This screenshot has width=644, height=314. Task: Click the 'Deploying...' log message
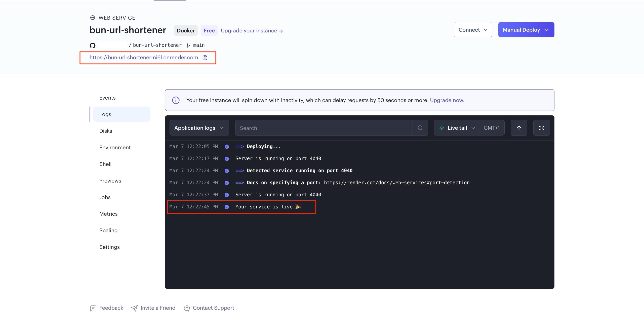click(264, 147)
